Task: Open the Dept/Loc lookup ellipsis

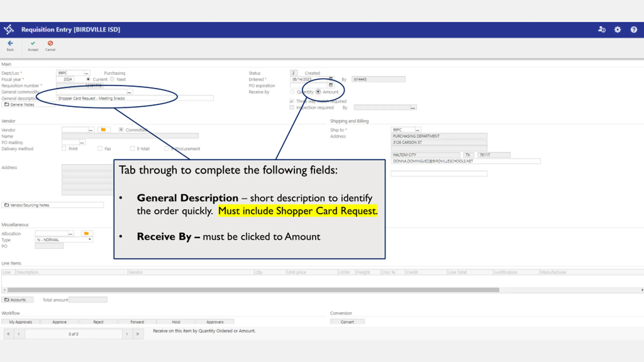Action: click(87, 73)
